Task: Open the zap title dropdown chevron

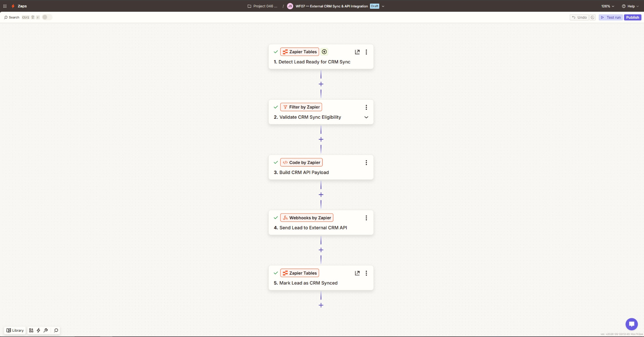Action: coord(383,6)
